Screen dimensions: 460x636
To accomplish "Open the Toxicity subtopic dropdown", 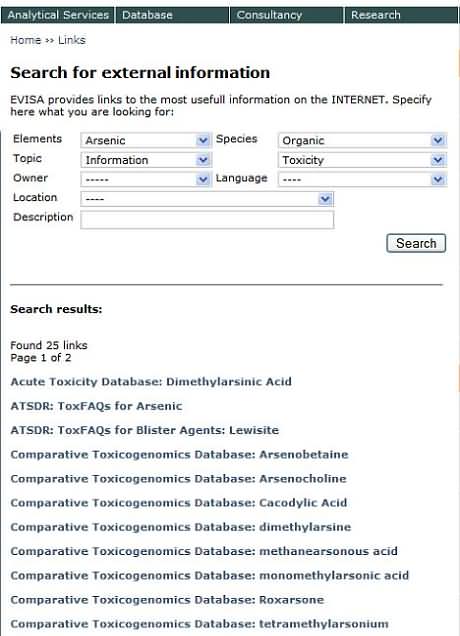I will (x=362, y=160).
